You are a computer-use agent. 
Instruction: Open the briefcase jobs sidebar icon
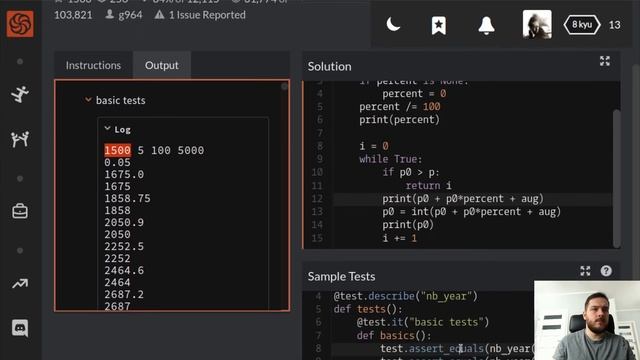(20, 211)
